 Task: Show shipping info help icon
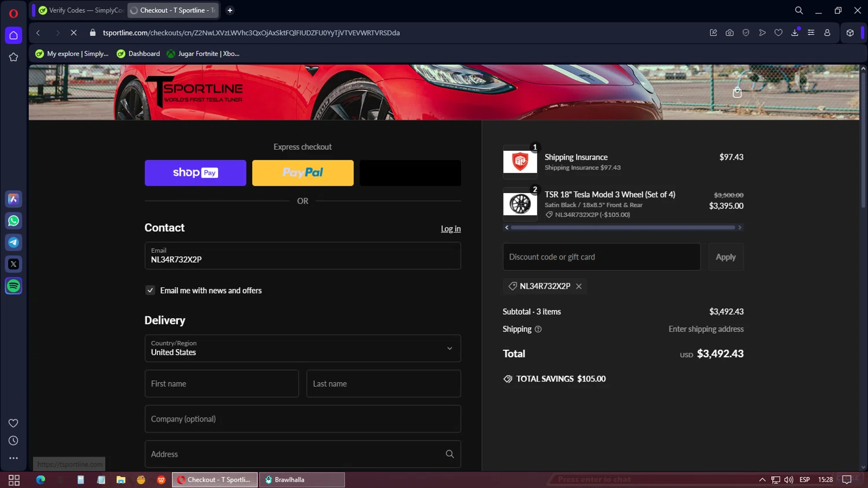point(538,329)
